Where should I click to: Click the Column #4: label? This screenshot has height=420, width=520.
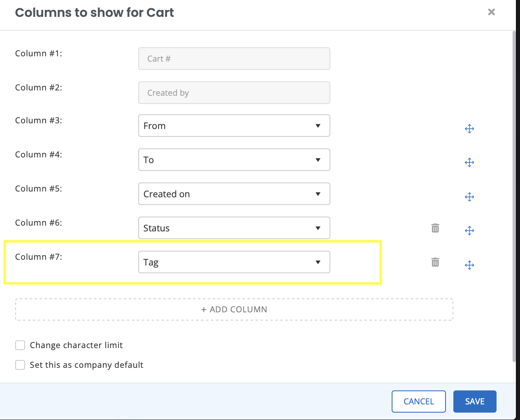coord(39,155)
